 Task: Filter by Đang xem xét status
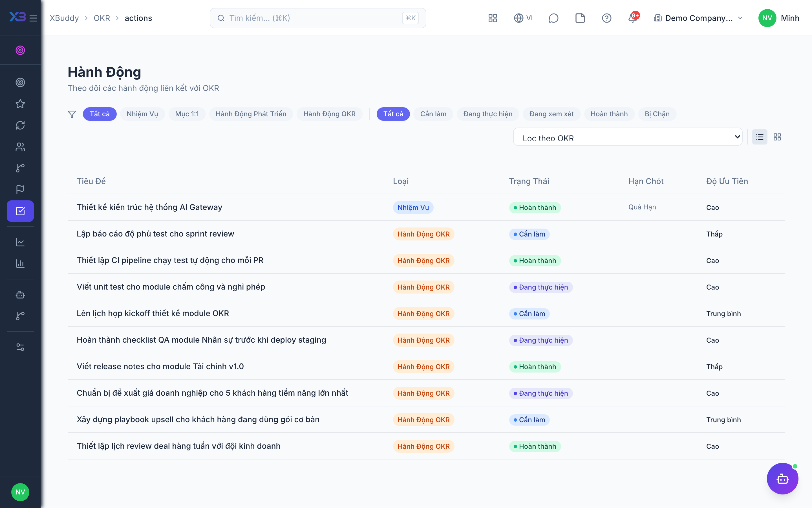click(551, 114)
